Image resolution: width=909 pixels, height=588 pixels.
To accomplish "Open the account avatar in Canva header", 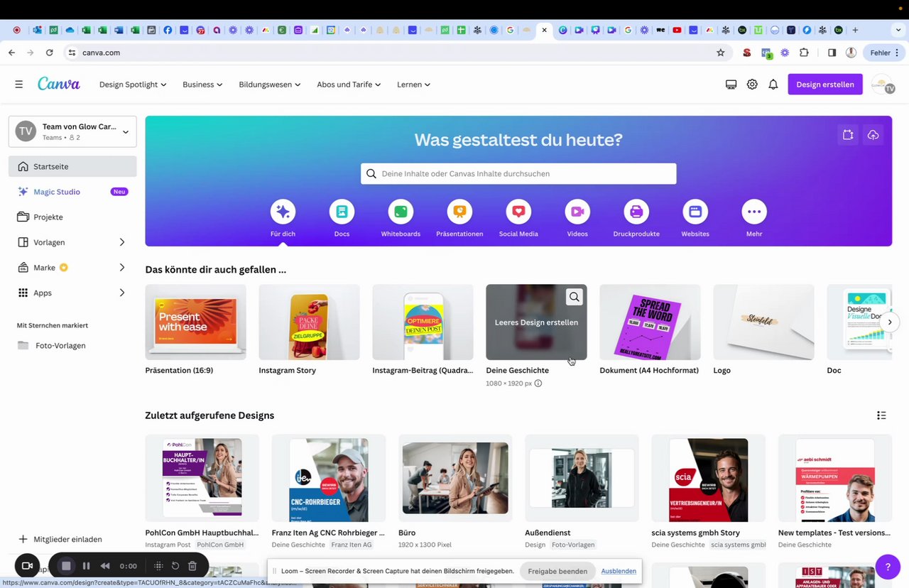I will tap(883, 85).
